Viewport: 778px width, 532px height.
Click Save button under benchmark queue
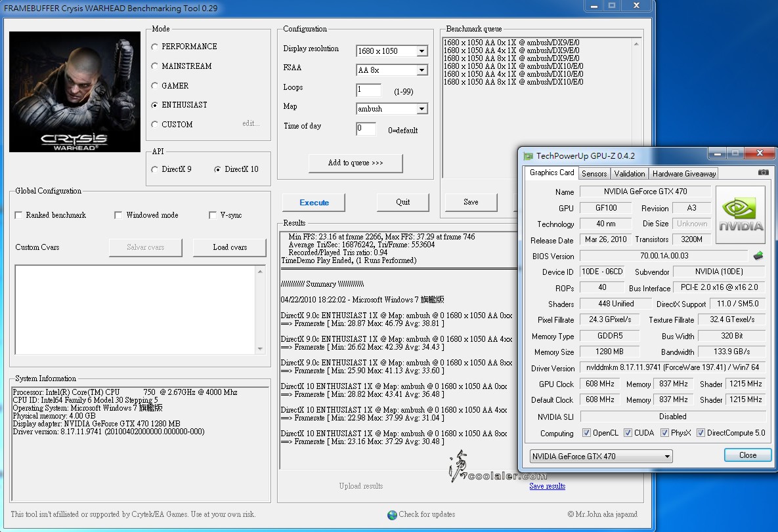click(x=471, y=202)
